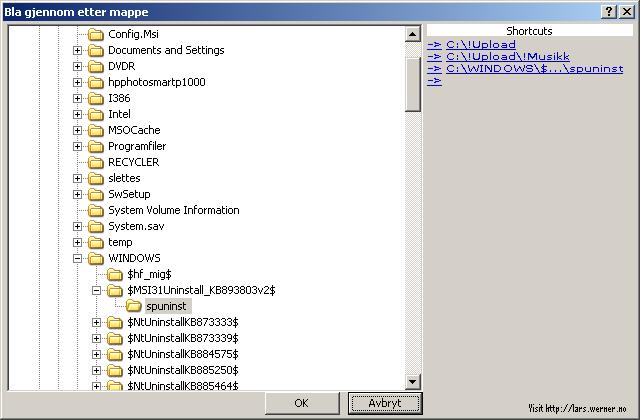Click the Intel folder icon

(96, 114)
